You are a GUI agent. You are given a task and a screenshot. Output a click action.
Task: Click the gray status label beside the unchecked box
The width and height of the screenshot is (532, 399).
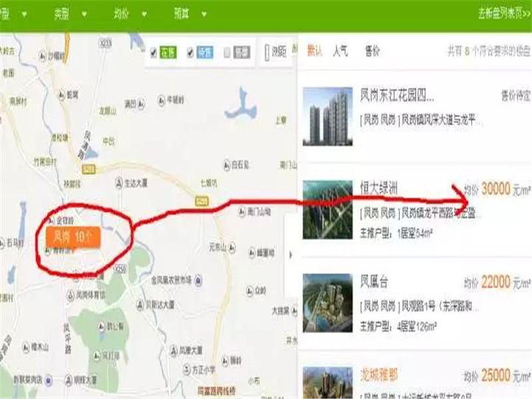click(242, 53)
